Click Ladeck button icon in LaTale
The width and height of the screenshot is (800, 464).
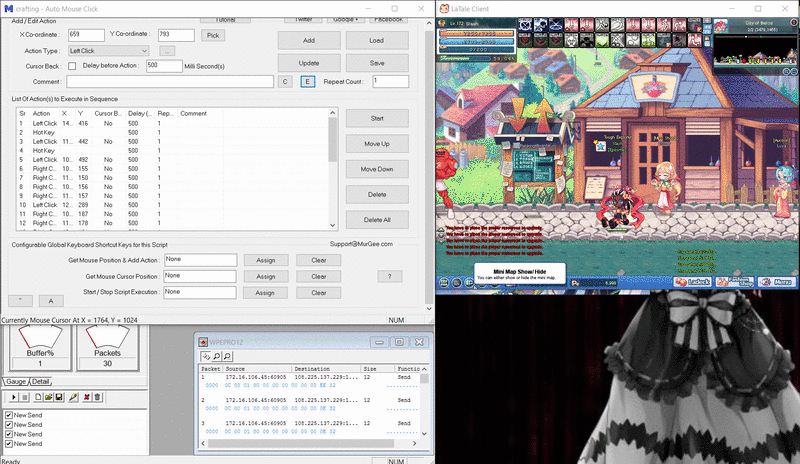pos(692,282)
